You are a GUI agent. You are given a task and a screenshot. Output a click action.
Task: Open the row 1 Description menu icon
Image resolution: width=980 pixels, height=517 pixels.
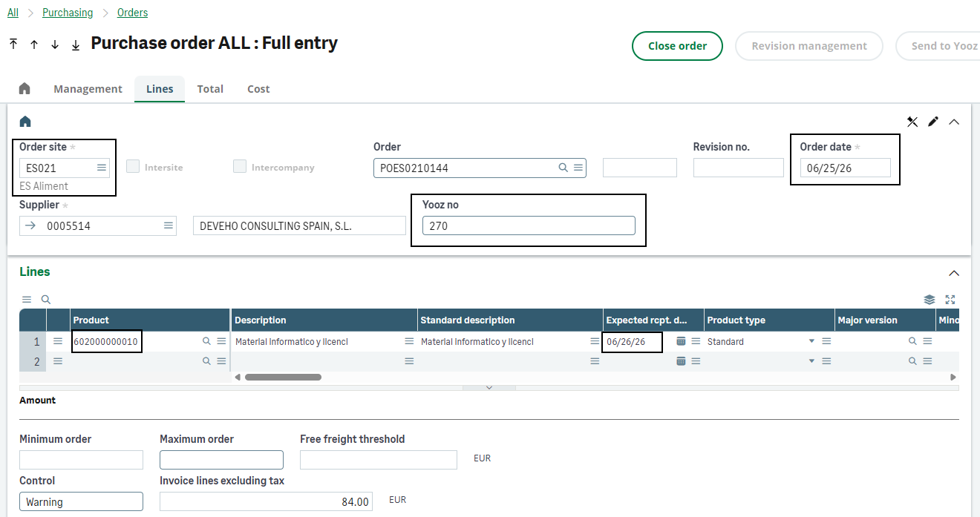pyautogui.click(x=409, y=341)
